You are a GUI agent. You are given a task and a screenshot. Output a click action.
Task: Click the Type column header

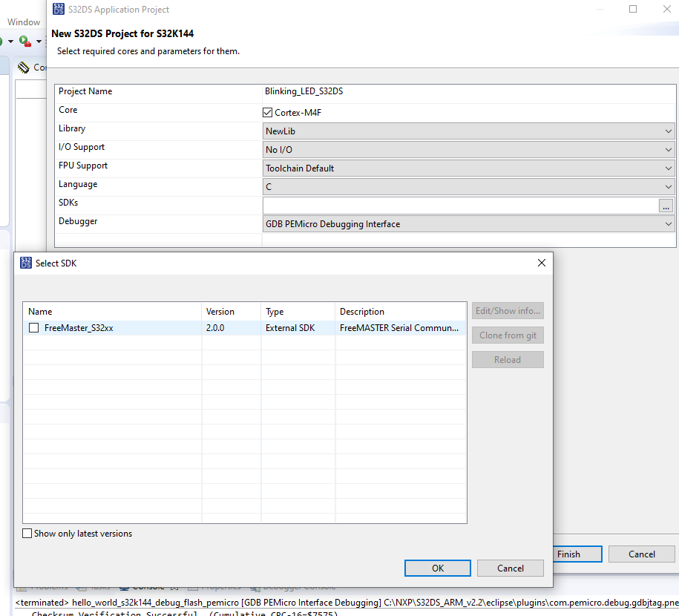[298, 312]
